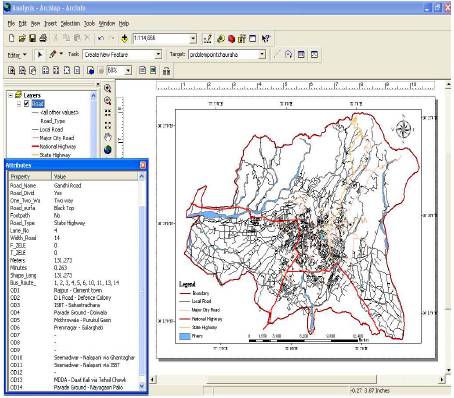The image size is (454, 398).
Task: Click the Full Extent globe icon
Action: [107, 150]
